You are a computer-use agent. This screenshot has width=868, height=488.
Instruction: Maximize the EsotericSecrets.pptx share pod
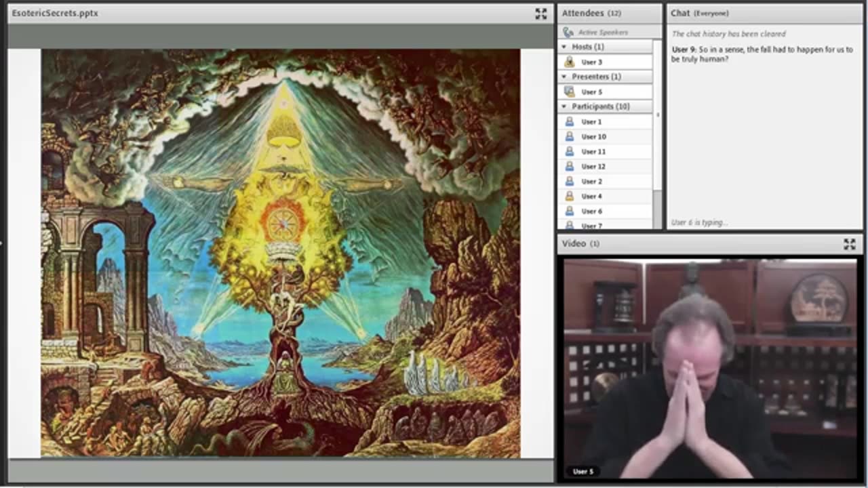click(x=540, y=14)
